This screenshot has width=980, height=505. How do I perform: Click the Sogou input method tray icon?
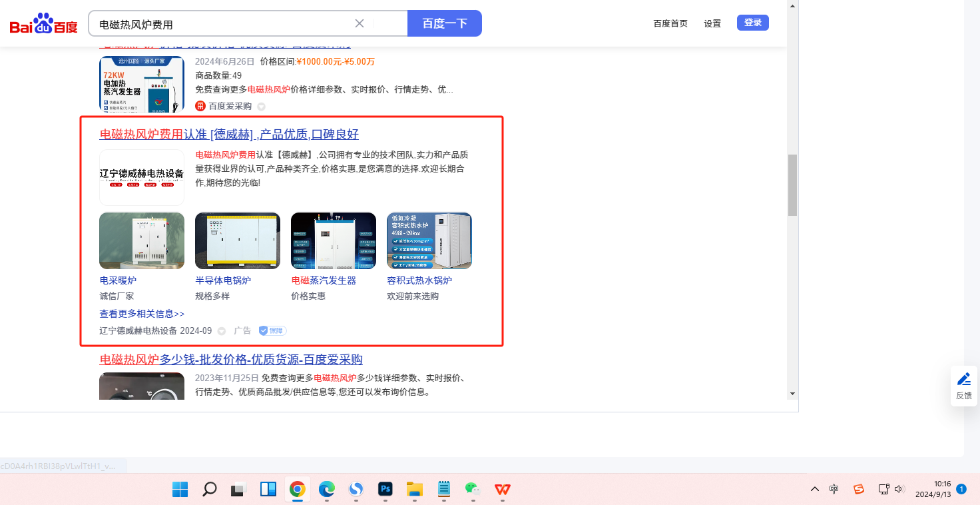[x=858, y=489]
